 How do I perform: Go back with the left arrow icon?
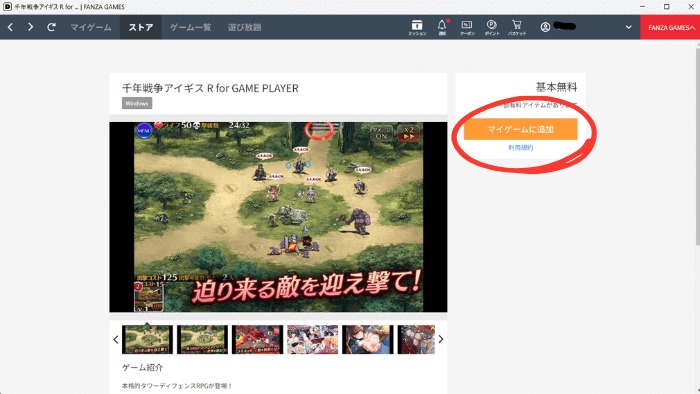coord(10,27)
